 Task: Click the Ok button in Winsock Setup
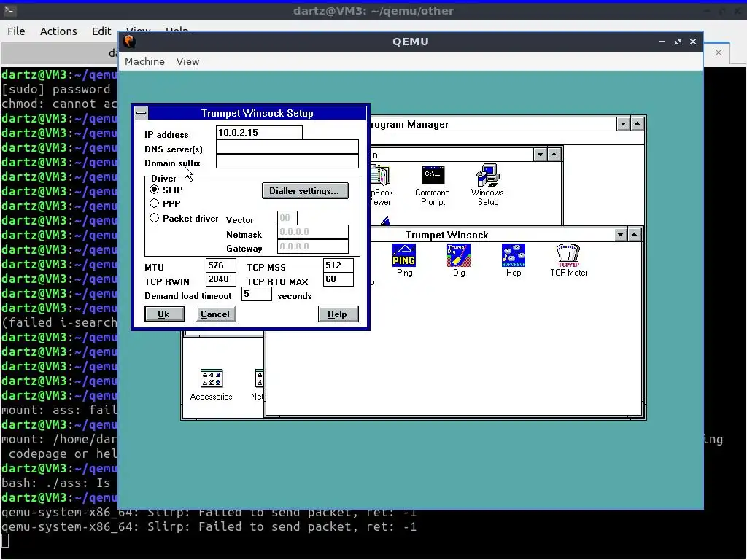pyautogui.click(x=164, y=314)
